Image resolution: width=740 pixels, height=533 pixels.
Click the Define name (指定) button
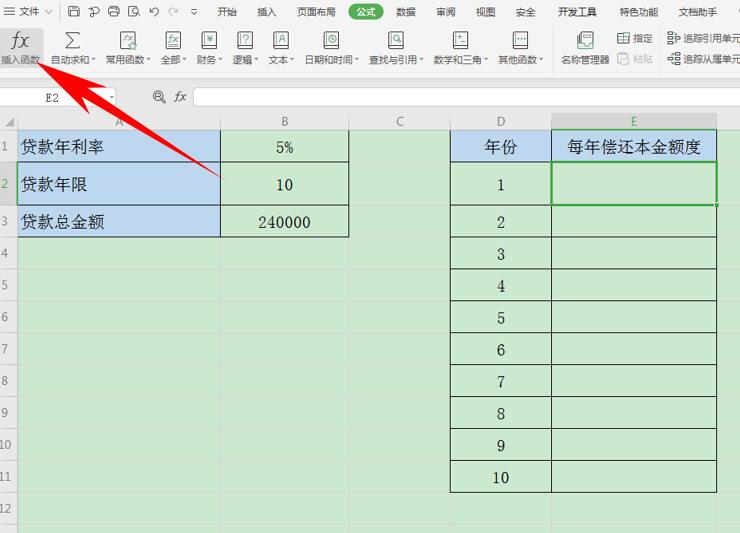tap(635, 38)
